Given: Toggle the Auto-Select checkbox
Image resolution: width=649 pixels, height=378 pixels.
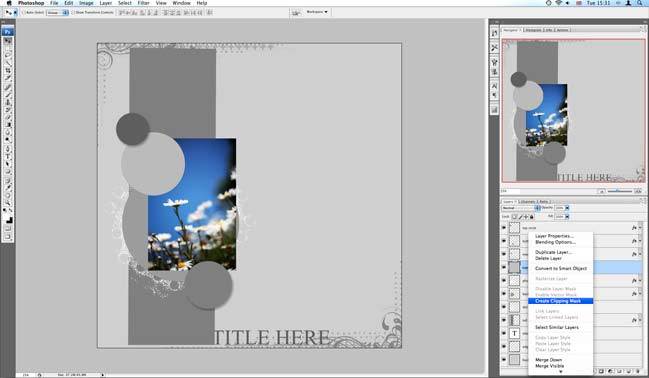Looking at the screenshot, I should pyautogui.click(x=24, y=13).
